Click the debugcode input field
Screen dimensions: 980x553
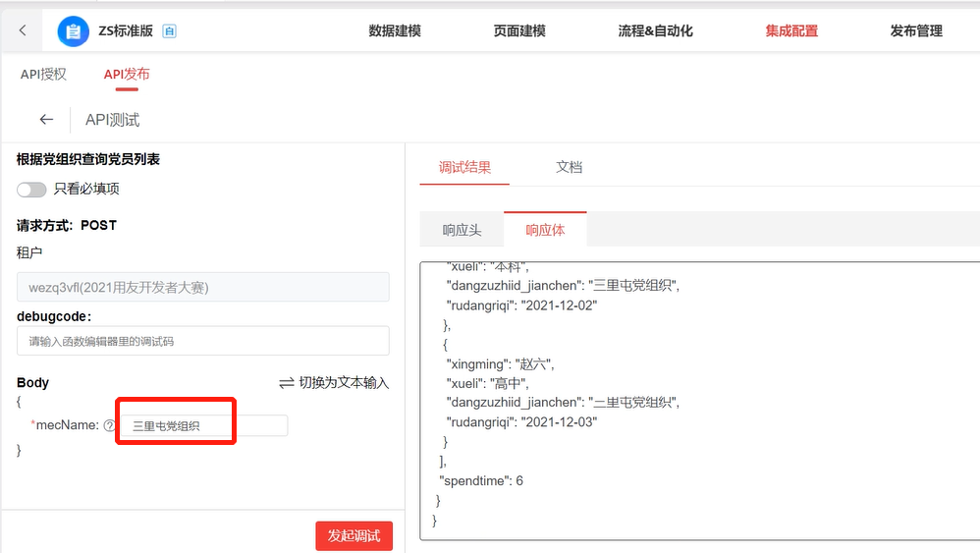(203, 341)
